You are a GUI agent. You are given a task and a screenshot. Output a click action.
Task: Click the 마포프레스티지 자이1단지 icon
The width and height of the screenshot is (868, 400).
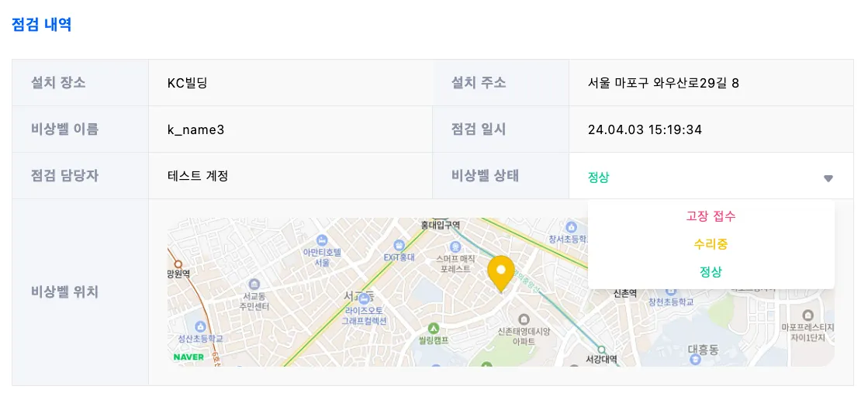tap(807, 316)
